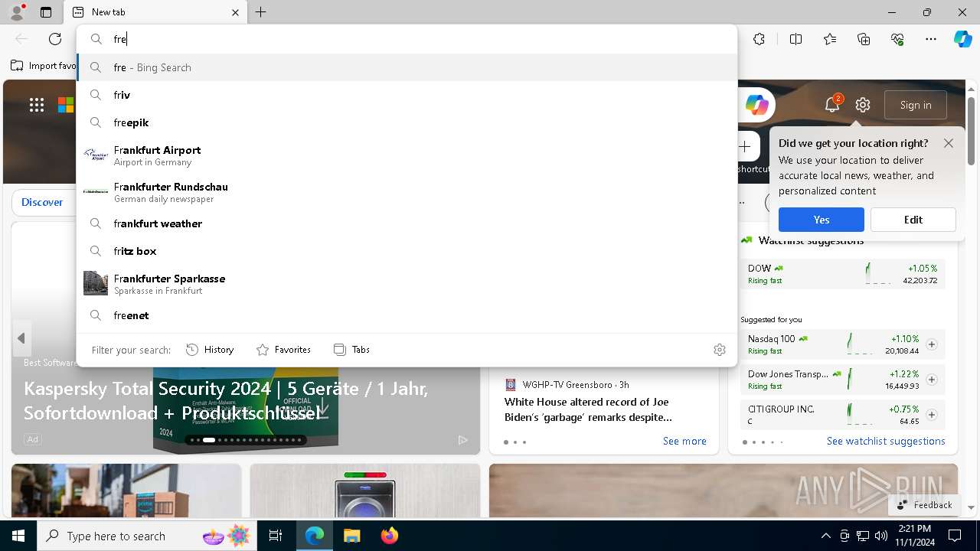Viewport: 980px width, 551px height.
Task: Open the White House Biden news article
Action: point(588,409)
